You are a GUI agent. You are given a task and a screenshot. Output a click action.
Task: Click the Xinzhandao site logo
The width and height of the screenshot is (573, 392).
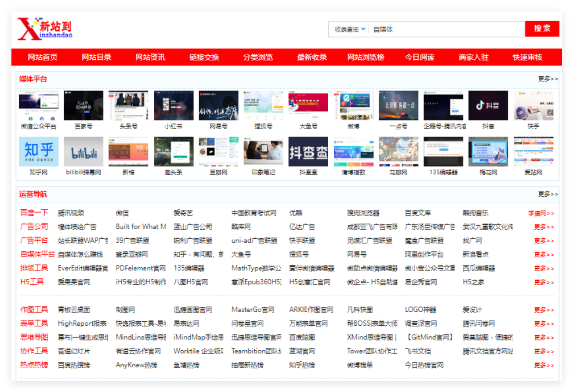coord(45,29)
